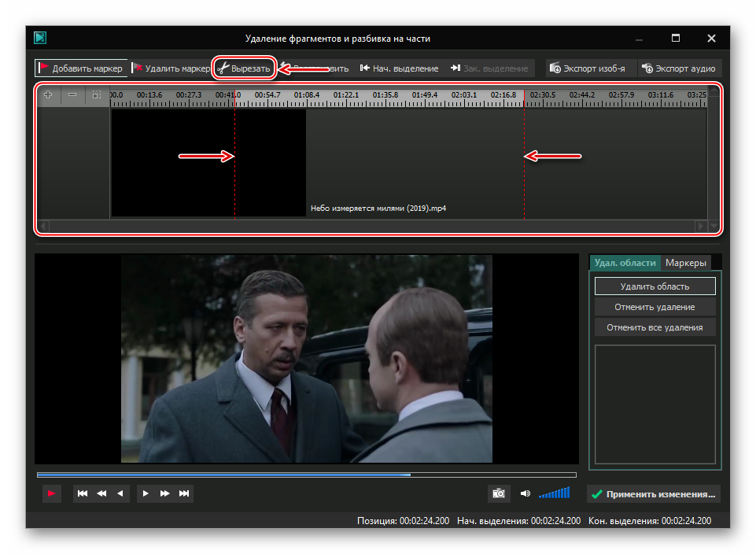
Task: Skip to the end of the video
Action: coord(184,493)
